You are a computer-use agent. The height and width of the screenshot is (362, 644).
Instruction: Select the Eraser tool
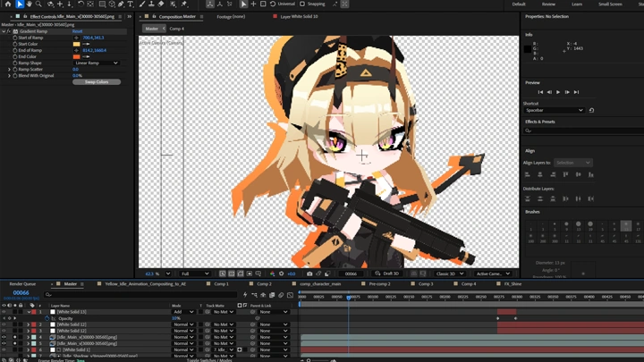[161, 4]
